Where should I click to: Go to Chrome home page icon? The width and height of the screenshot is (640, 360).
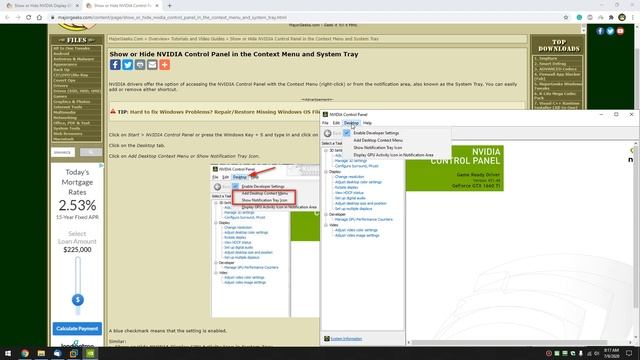pyautogui.click(x=39, y=18)
